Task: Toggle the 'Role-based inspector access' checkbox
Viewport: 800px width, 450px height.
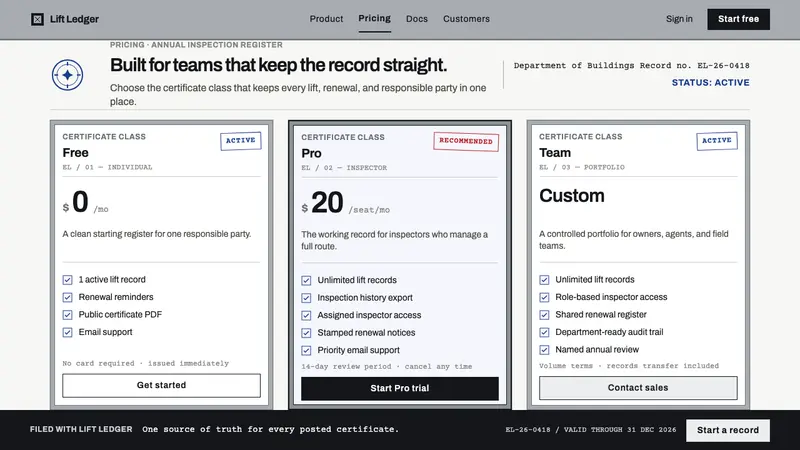Action: click(544, 297)
